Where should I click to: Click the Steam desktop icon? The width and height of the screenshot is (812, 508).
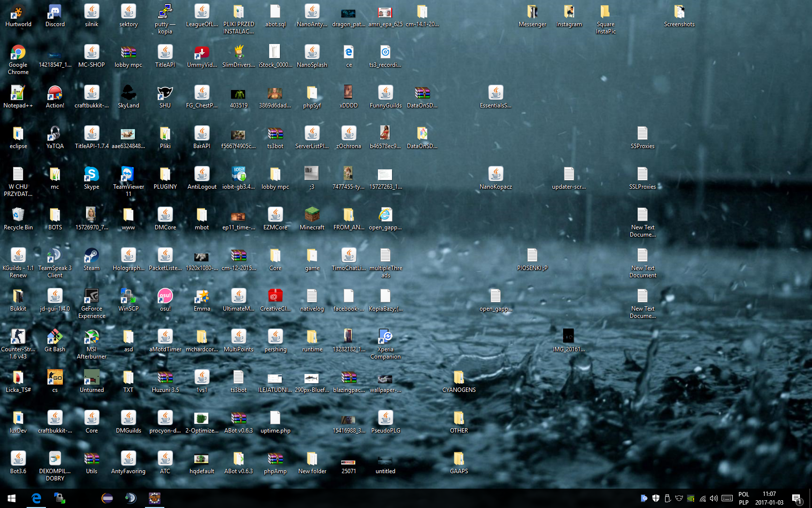coord(91,256)
